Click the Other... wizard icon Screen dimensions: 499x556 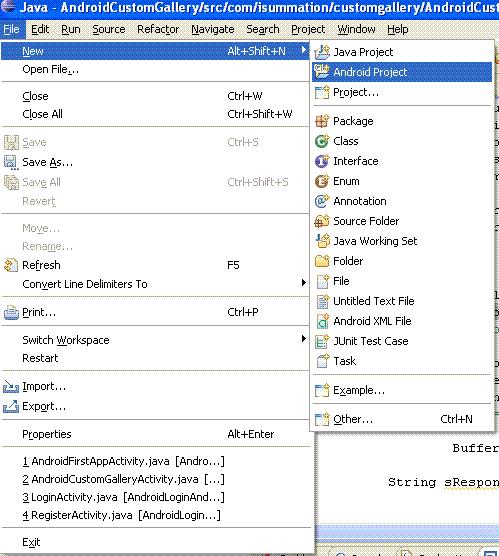pos(322,419)
